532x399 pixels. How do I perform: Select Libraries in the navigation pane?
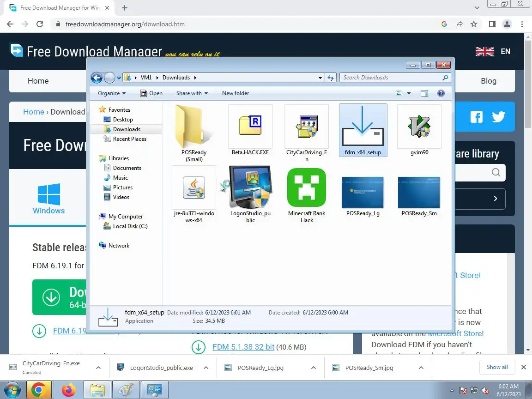tap(118, 158)
